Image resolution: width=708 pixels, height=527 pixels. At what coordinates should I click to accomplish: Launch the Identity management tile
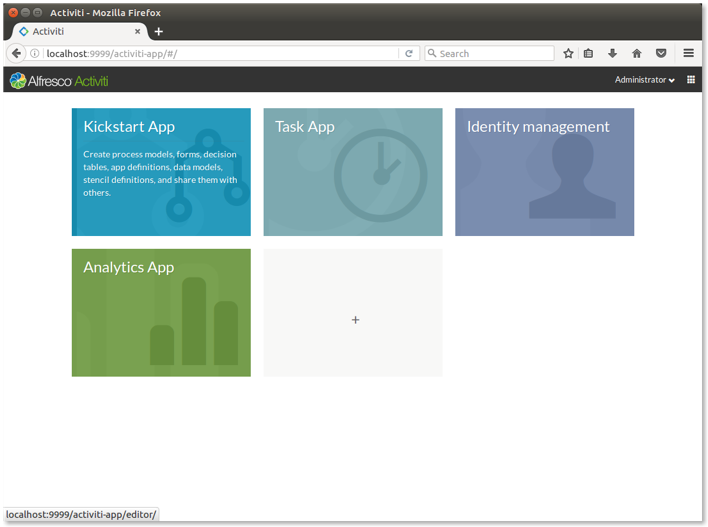[544, 172]
